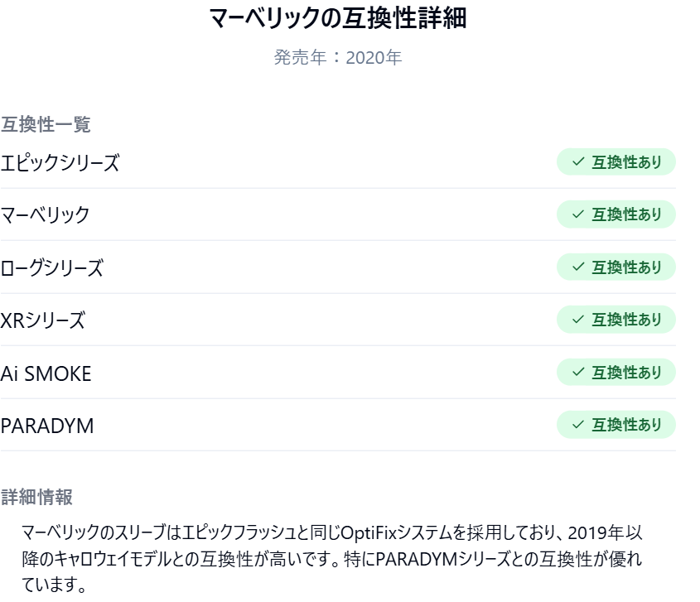This screenshot has height=602, width=700.
Task: Select the エピックシリーズ list entry
Action: pos(60,163)
